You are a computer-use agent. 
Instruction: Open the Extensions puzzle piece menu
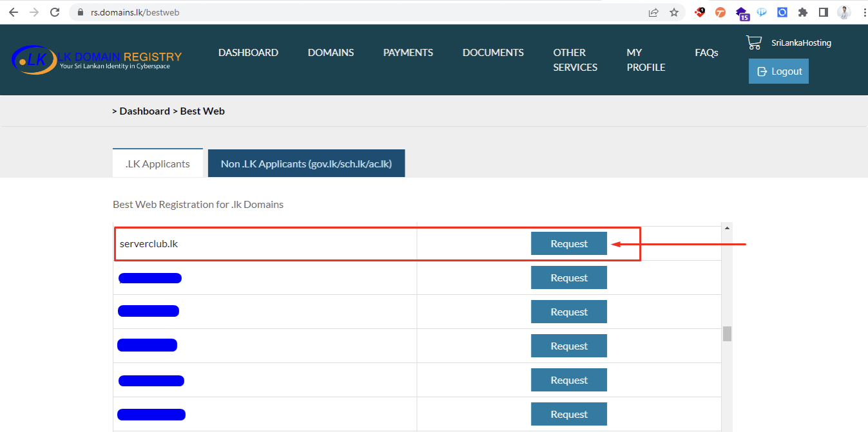(802, 12)
